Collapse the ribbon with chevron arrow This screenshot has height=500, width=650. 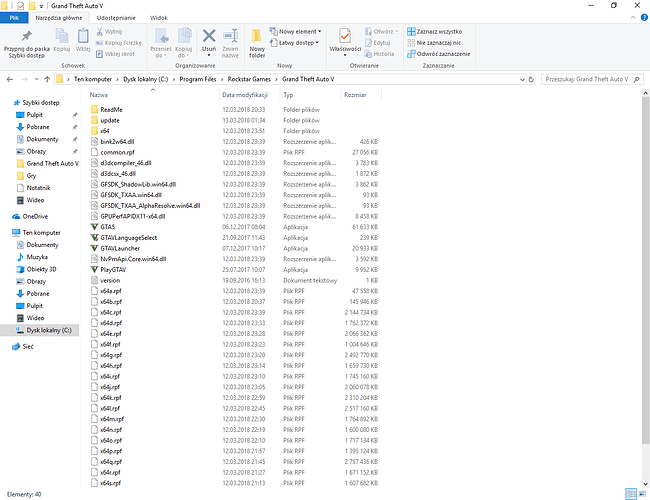(633, 17)
